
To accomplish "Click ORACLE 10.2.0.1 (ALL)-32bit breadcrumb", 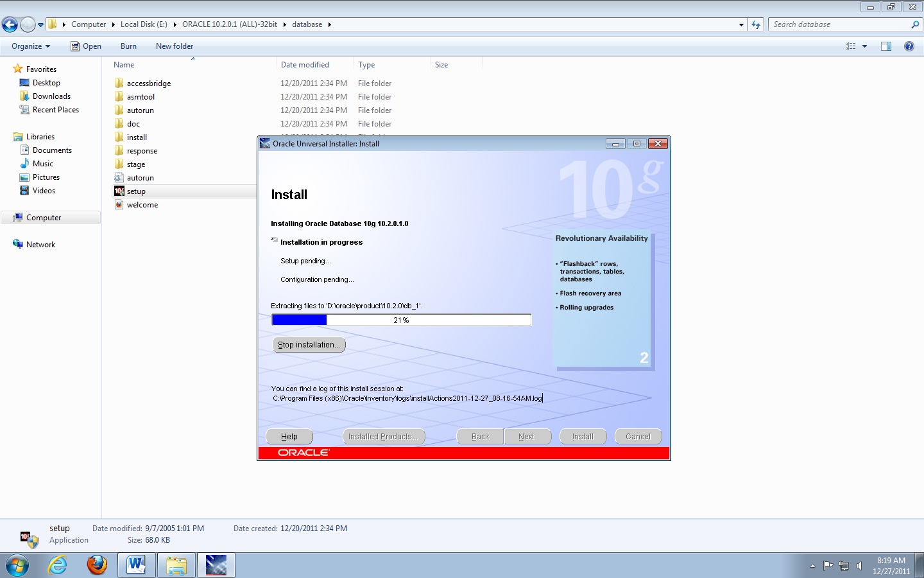I will (230, 24).
